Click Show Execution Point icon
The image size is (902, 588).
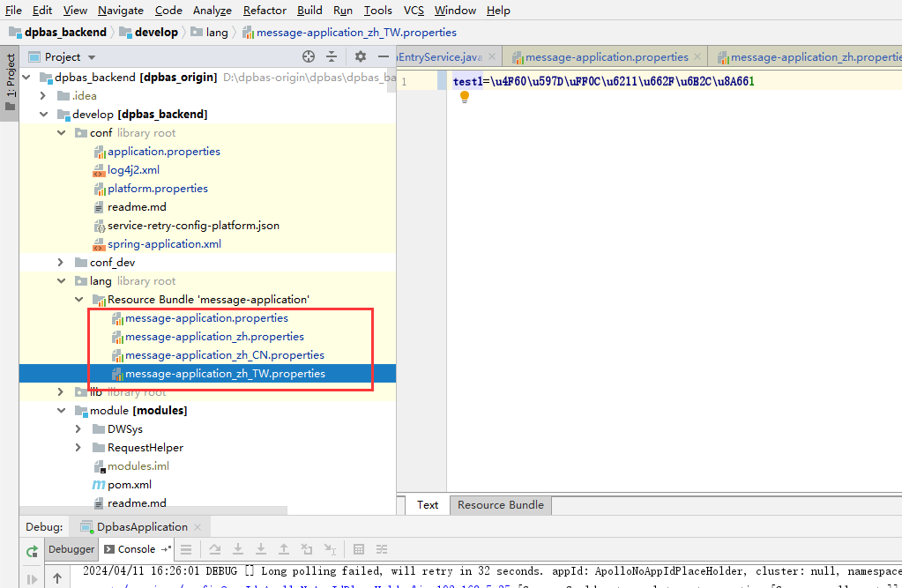pos(186,549)
